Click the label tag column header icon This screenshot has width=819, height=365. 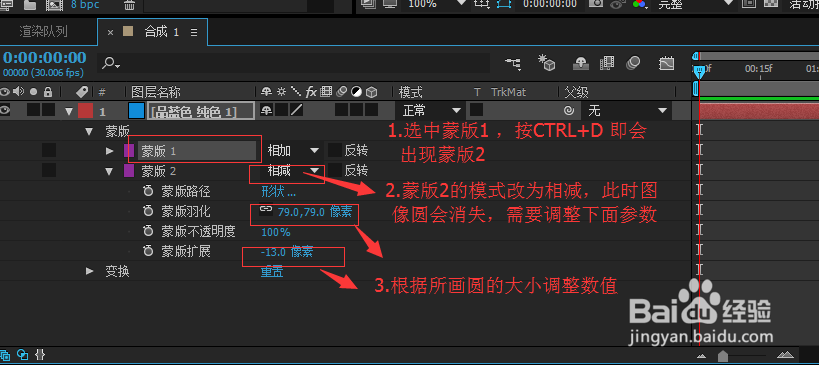(82, 92)
